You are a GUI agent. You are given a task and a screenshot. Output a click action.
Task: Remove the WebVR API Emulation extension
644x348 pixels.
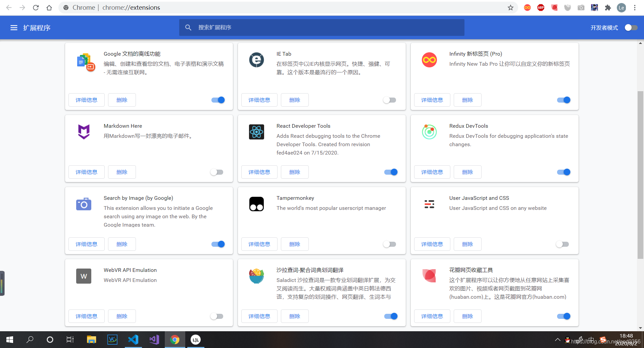pyautogui.click(x=122, y=316)
